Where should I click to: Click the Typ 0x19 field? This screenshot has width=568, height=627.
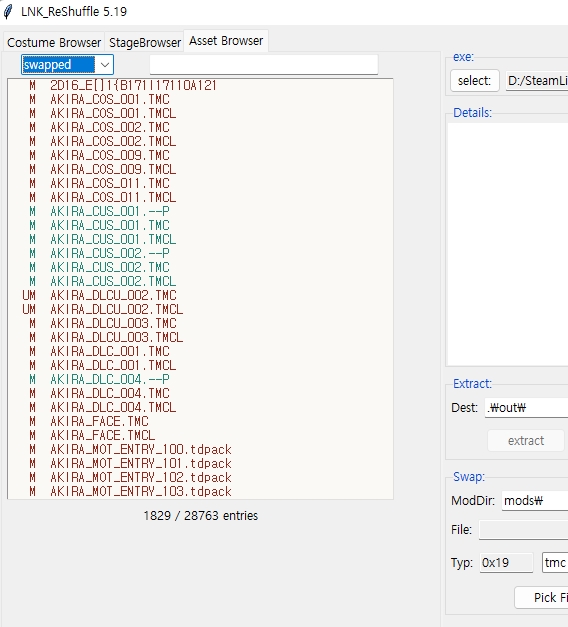click(506, 563)
